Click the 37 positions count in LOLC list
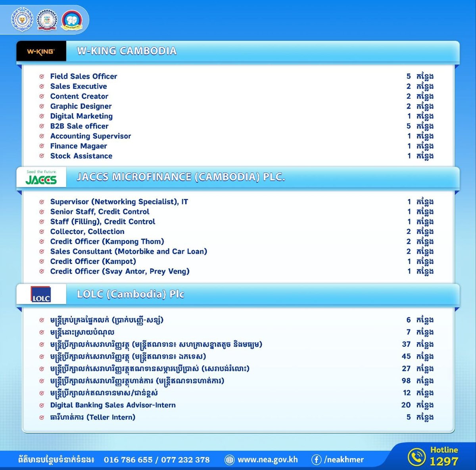The height and width of the screenshot is (470, 476). click(406, 344)
